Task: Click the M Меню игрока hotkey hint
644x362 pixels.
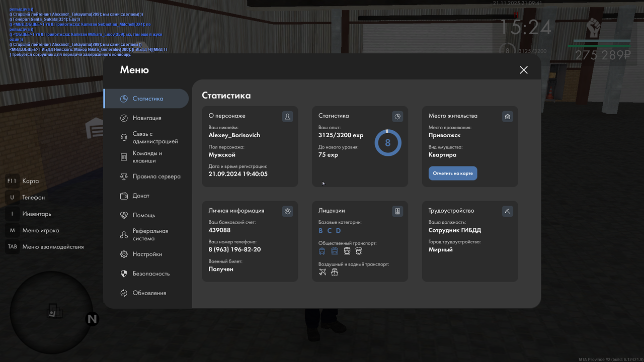Action: pyautogui.click(x=32, y=230)
